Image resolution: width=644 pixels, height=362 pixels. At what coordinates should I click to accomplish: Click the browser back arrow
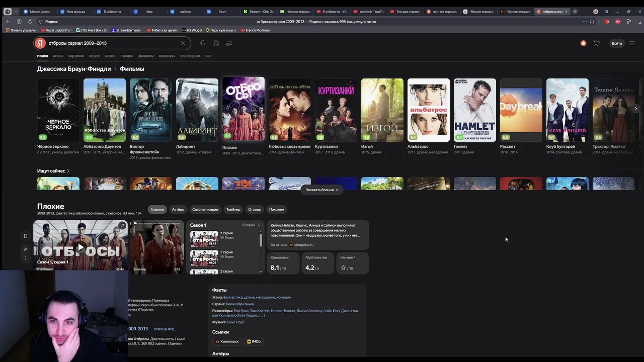[8, 22]
